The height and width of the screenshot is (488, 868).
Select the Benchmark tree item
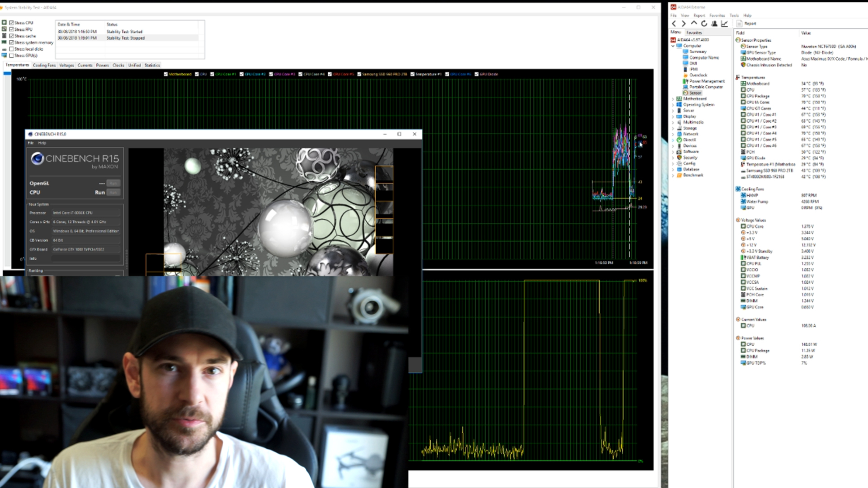point(690,175)
